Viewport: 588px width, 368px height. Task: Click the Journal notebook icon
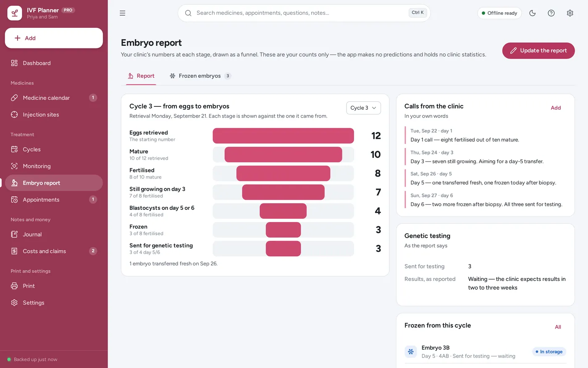point(14,234)
